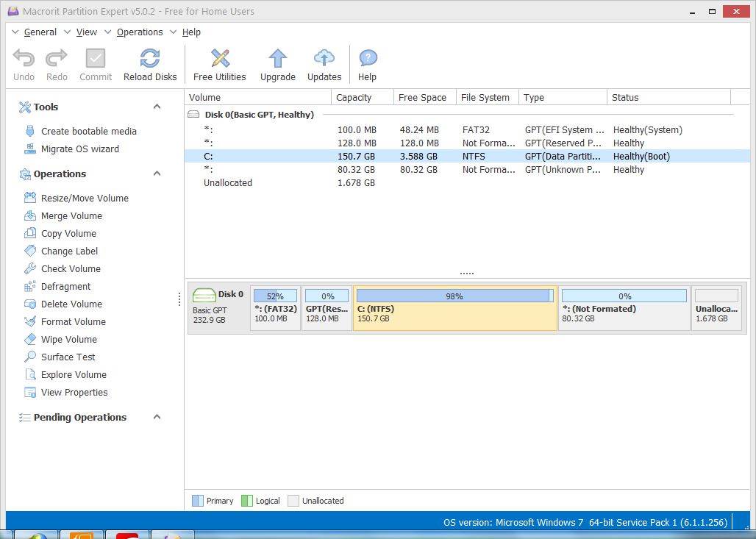The image size is (756, 539).
Task: Collapse the Pending Operations section
Action: tap(157, 417)
